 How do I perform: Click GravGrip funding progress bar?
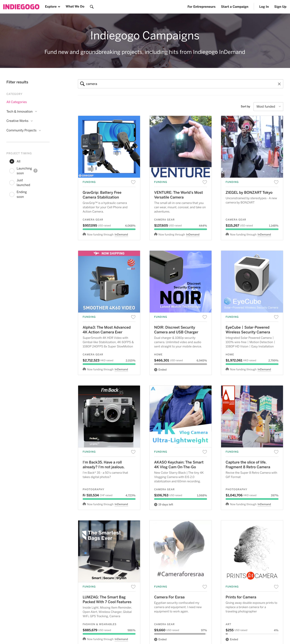(109, 229)
